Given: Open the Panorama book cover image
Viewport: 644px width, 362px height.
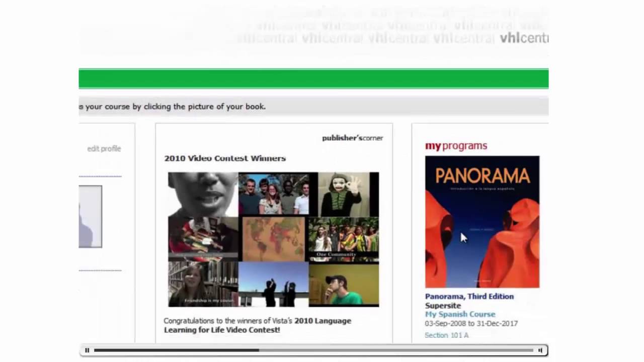Looking at the screenshot, I should (482, 222).
